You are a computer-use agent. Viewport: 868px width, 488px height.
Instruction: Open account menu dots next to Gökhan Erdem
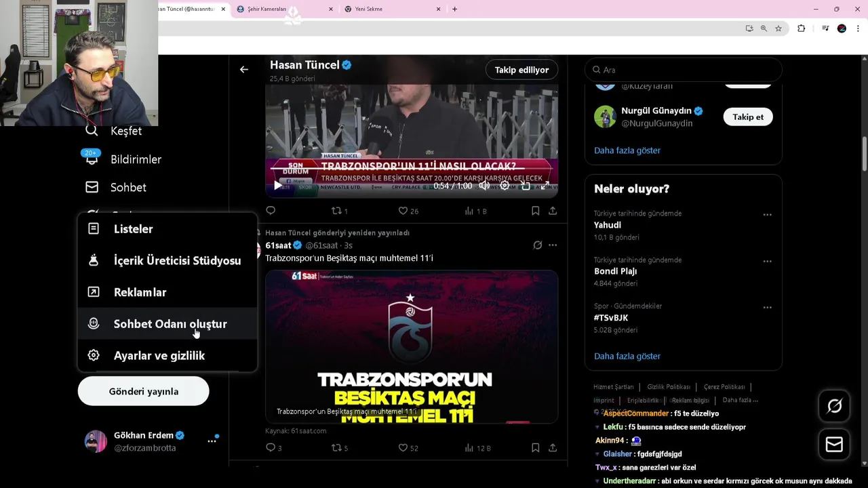pos(212,441)
